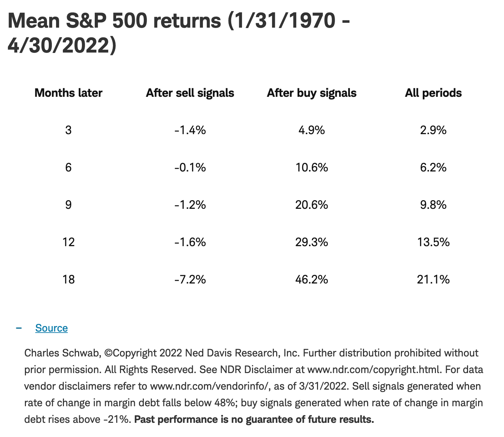504x437 pixels.
Task: Click the -1.4% sell signal value
Action: click(190, 130)
